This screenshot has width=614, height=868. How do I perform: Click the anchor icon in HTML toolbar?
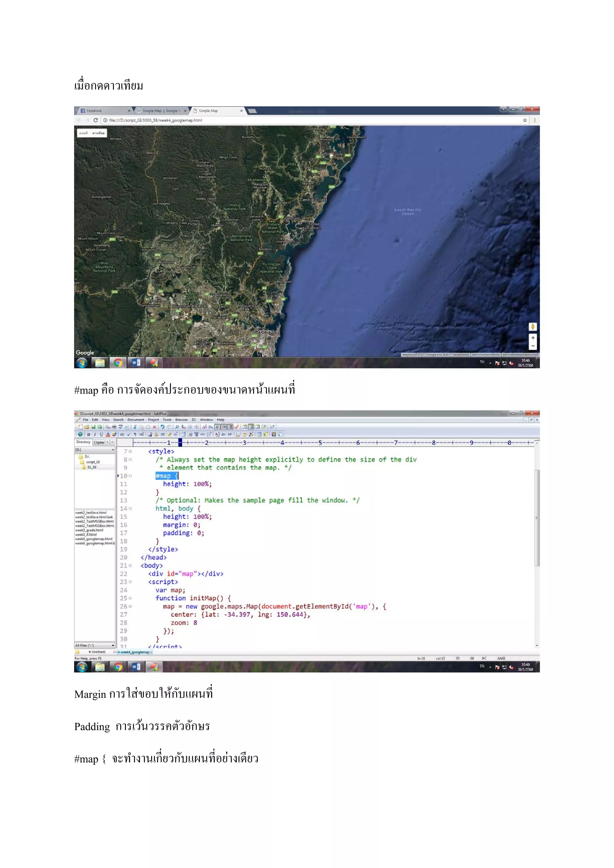pyautogui.click(x=156, y=434)
